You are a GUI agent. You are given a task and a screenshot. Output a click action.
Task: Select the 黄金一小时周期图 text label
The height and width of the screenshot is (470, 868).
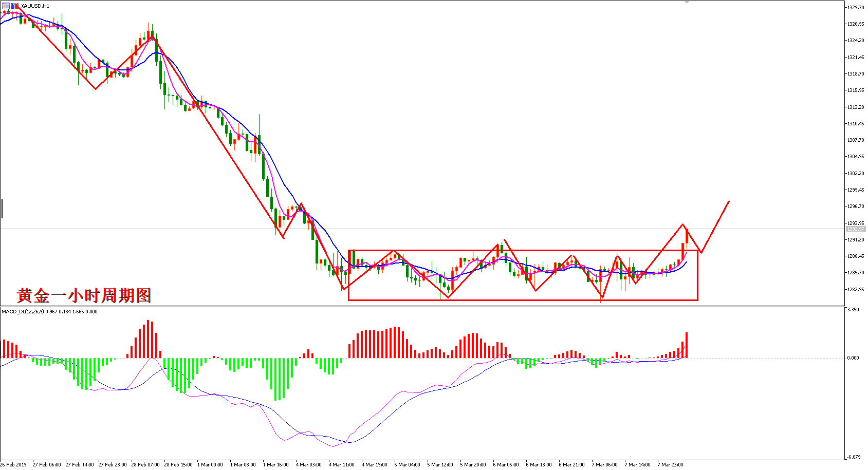pyautogui.click(x=84, y=295)
